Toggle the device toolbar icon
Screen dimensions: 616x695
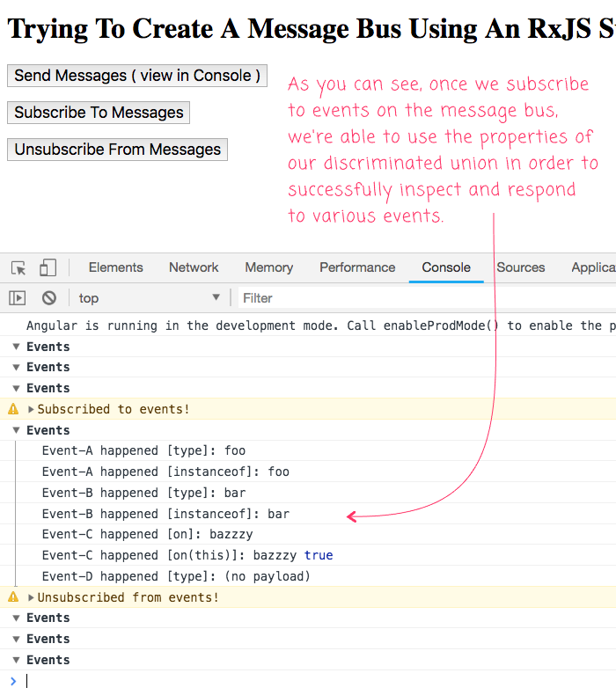point(48,268)
